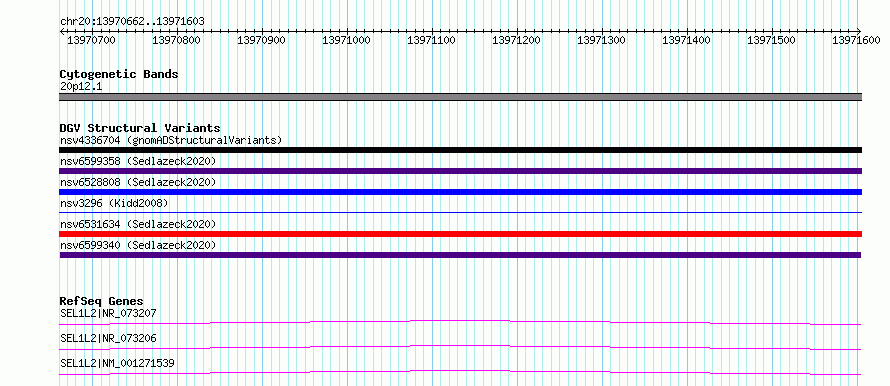
Task: Open the nsv6531634 Sedlazeck2020 label
Action: tap(138, 224)
